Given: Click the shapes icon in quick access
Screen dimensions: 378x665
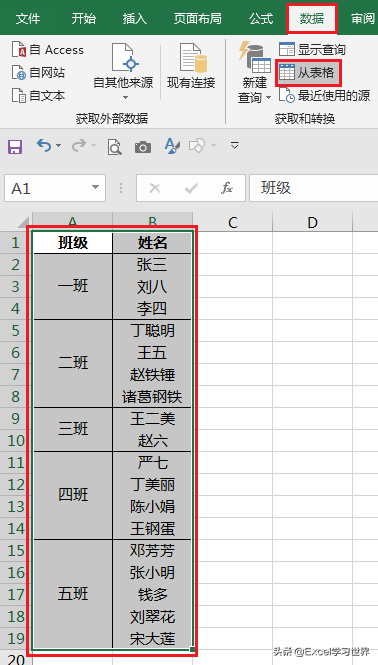Looking at the screenshot, I should (x=197, y=146).
